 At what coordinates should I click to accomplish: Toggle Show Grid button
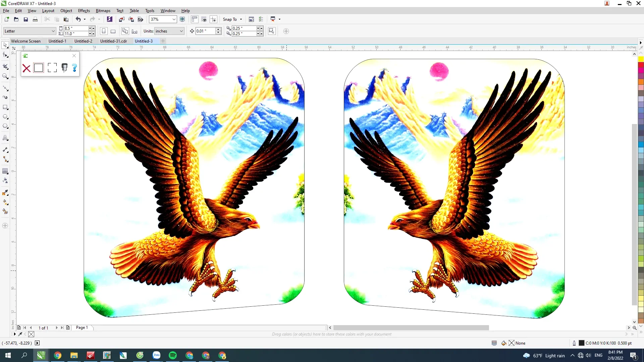point(204,19)
